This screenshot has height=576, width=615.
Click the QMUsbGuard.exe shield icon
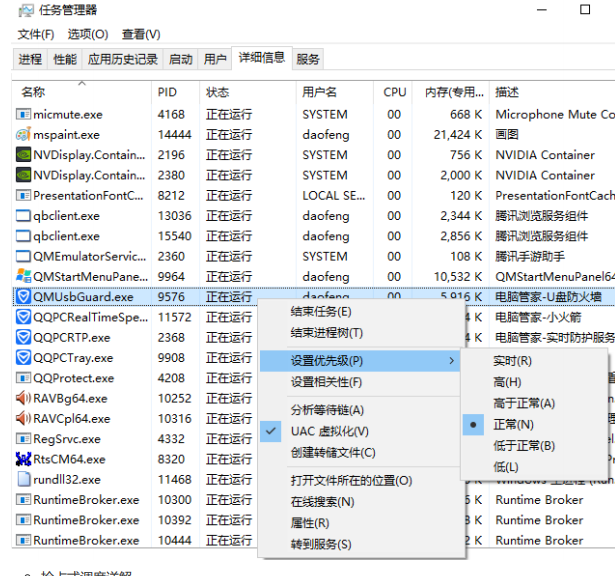[23, 297]
